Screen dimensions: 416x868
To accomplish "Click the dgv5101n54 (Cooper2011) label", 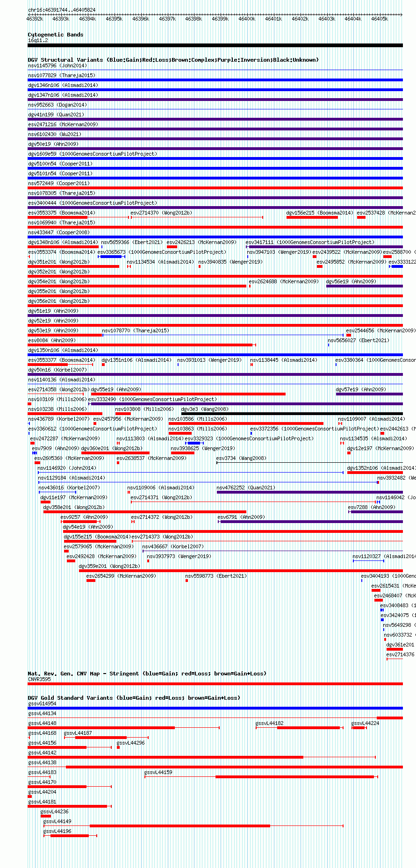I will click(x=60, y=173).
